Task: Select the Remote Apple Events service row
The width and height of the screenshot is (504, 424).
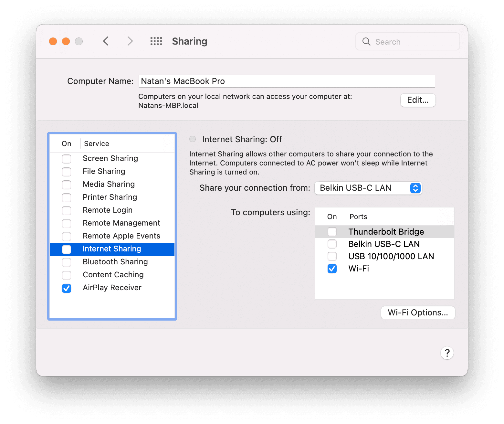Action: click(x=112, y=236)
